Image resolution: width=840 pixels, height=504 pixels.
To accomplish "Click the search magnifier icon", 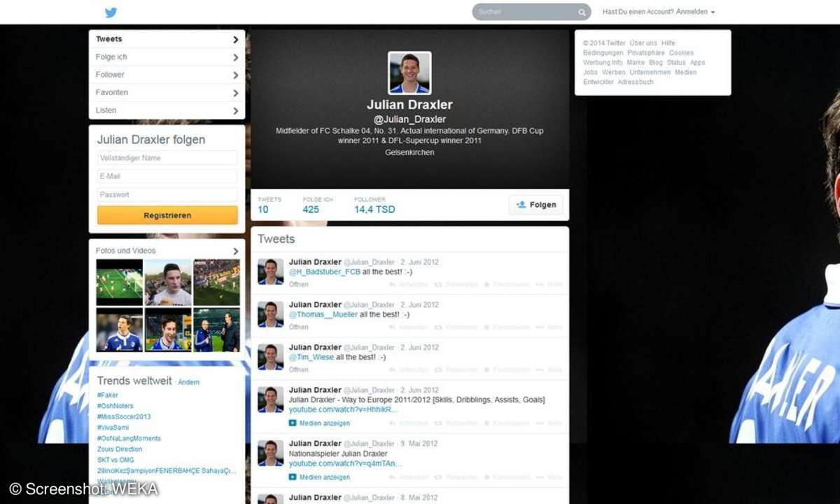I will pos(582,12).
